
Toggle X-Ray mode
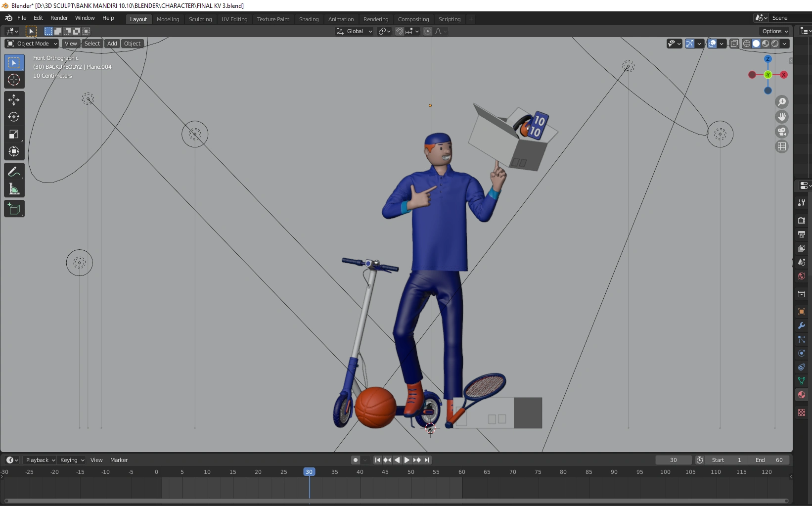pyautogui.click(x=734, y=44)
